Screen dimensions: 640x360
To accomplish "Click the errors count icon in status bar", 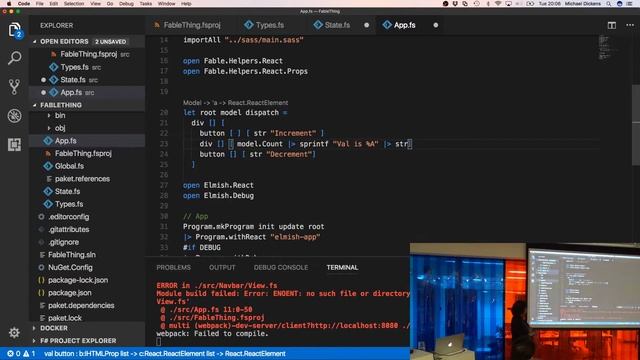I will [x=10, y=353].
